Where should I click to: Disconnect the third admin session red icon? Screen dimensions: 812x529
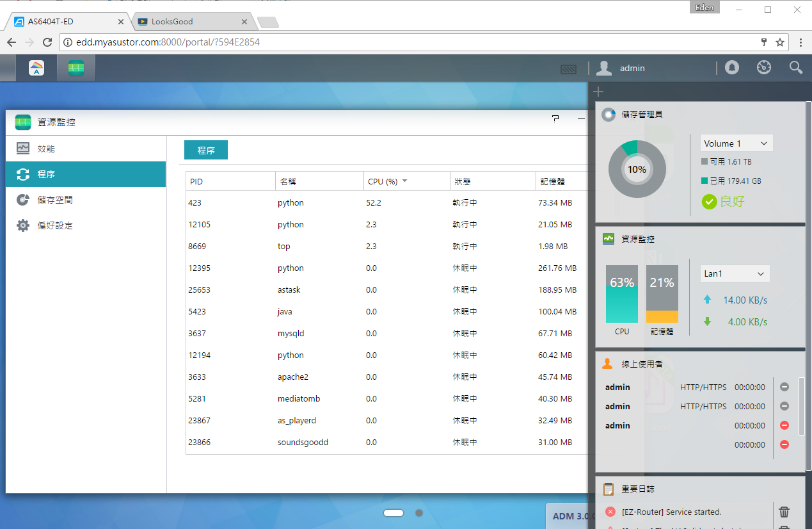(x=784, y=425)
